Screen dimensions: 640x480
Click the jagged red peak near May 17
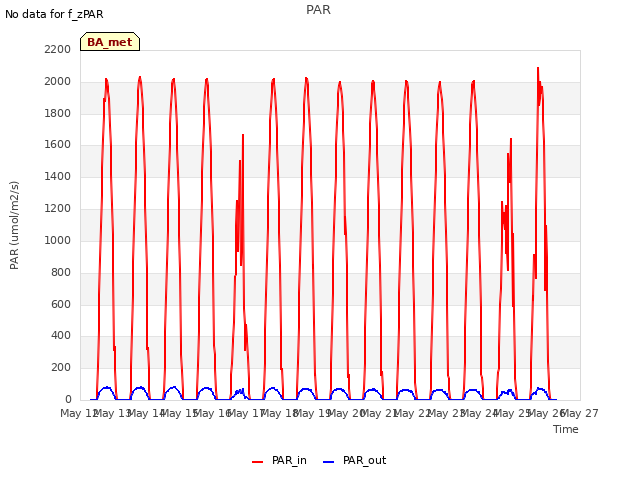[243, 135]
